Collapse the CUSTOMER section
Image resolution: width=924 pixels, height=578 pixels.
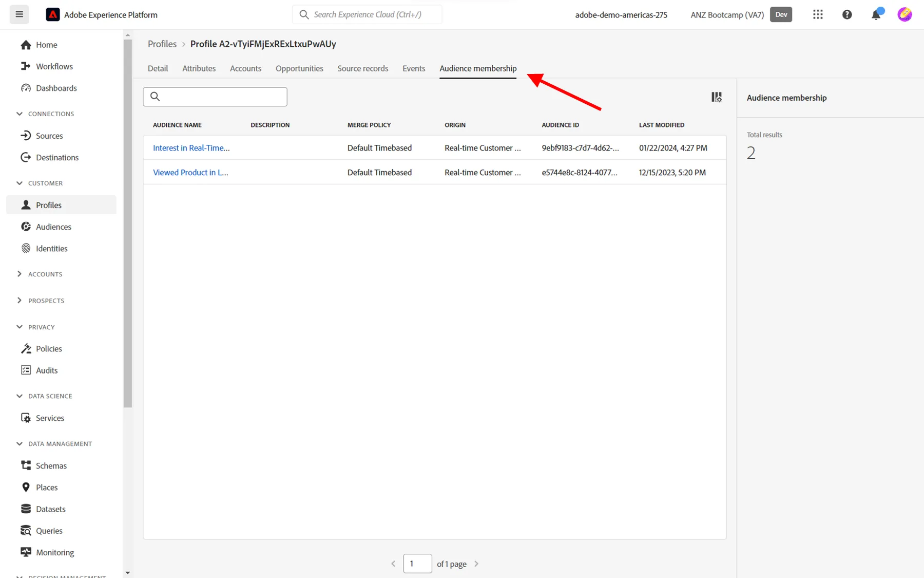tap(40, 183)
